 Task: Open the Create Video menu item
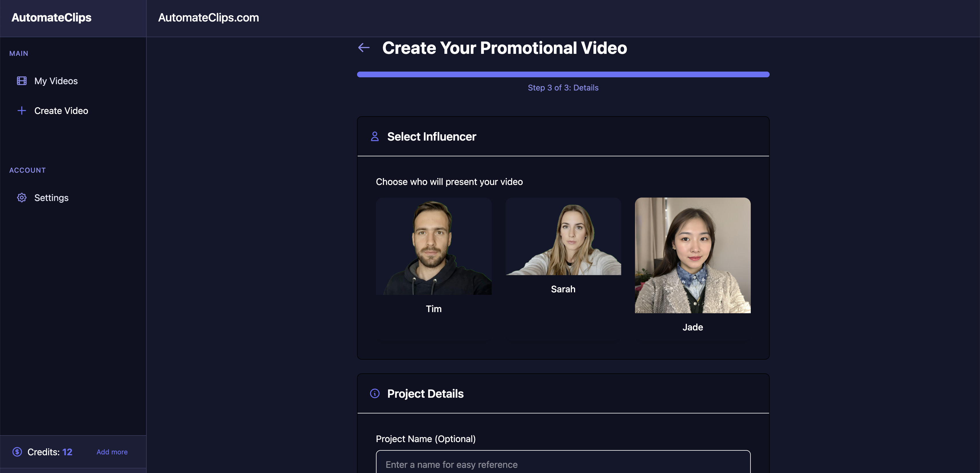tap(61, 111)
